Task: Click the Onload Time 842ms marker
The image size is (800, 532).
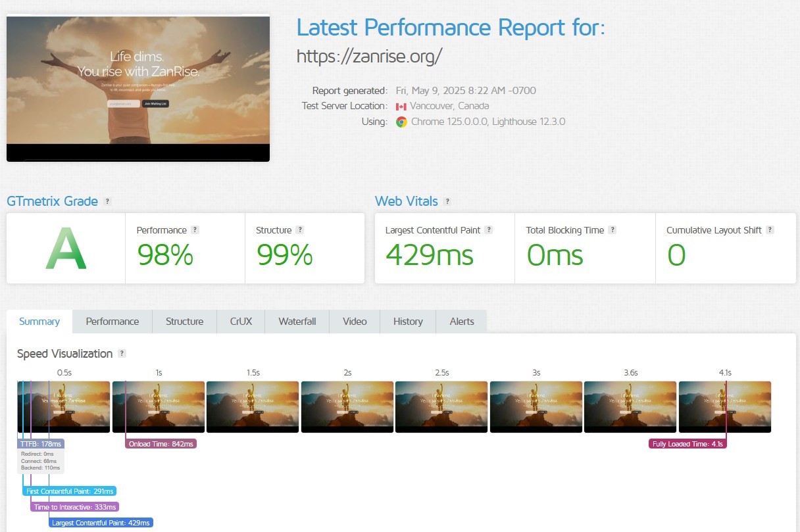Action: [x=161, y=444]
